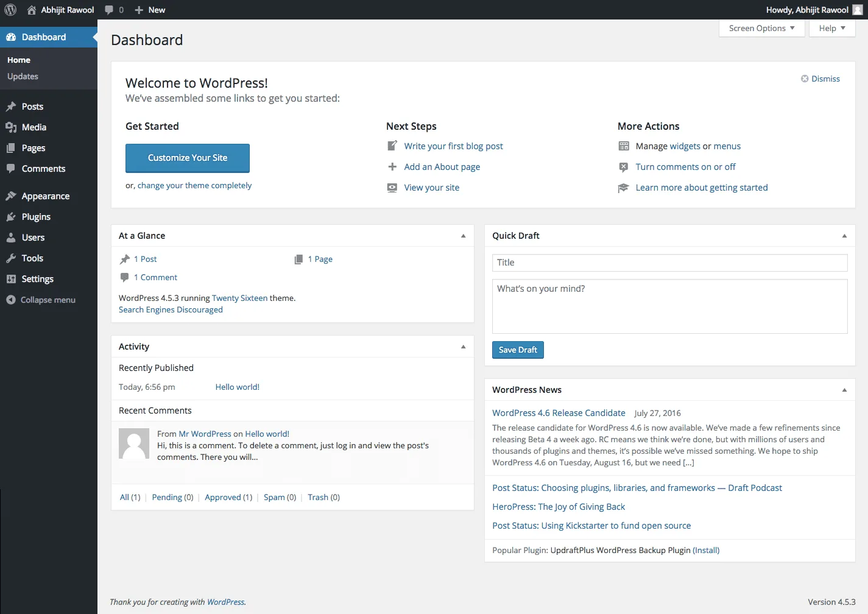
Task: Filter comments by Pending (0)
Action: point(172,497)
